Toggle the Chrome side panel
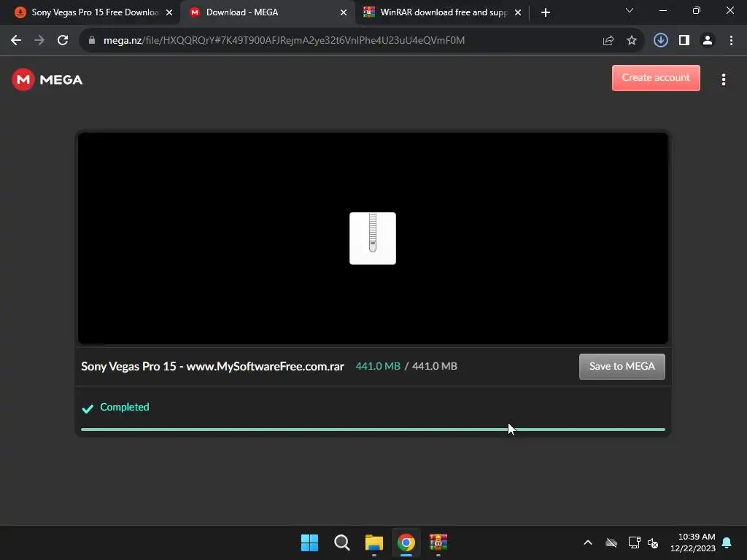747x560 pixels. point(684,41)
